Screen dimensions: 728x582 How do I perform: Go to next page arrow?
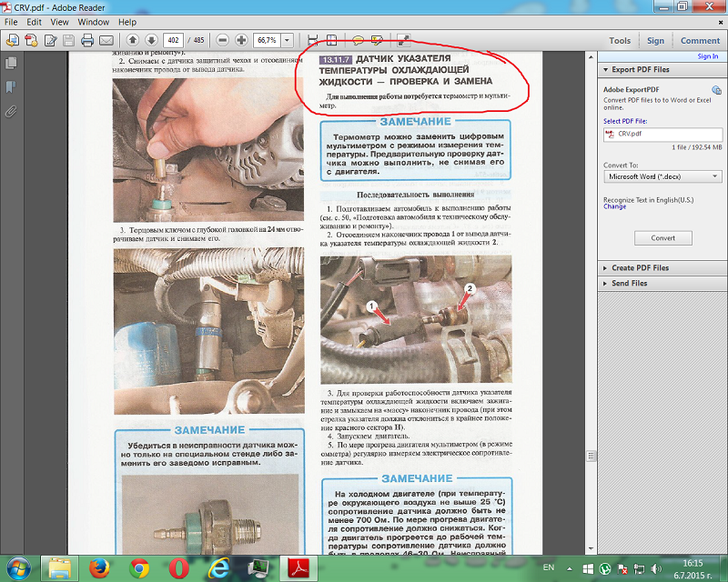[x=151, y=40]
